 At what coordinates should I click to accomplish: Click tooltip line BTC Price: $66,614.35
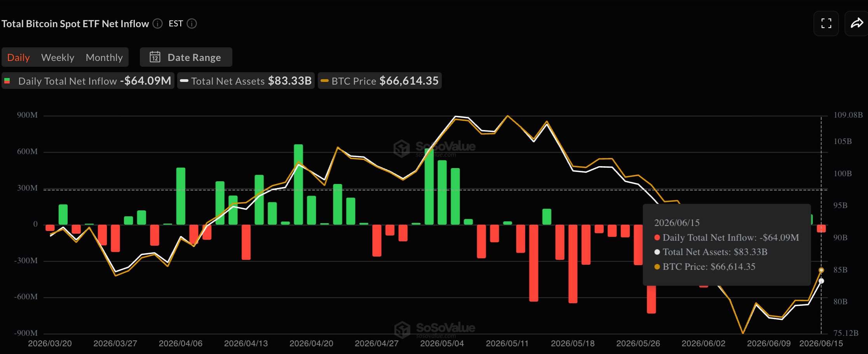tap(705, 267)
